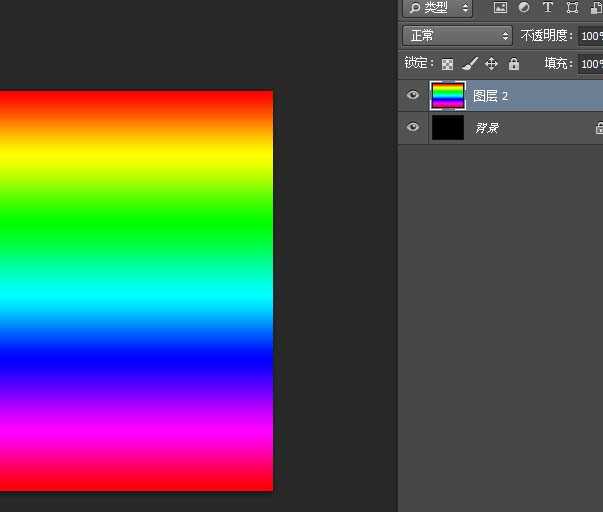Click the 不透明度 opacity value field
603x512 pixels.
pos(591,36)
